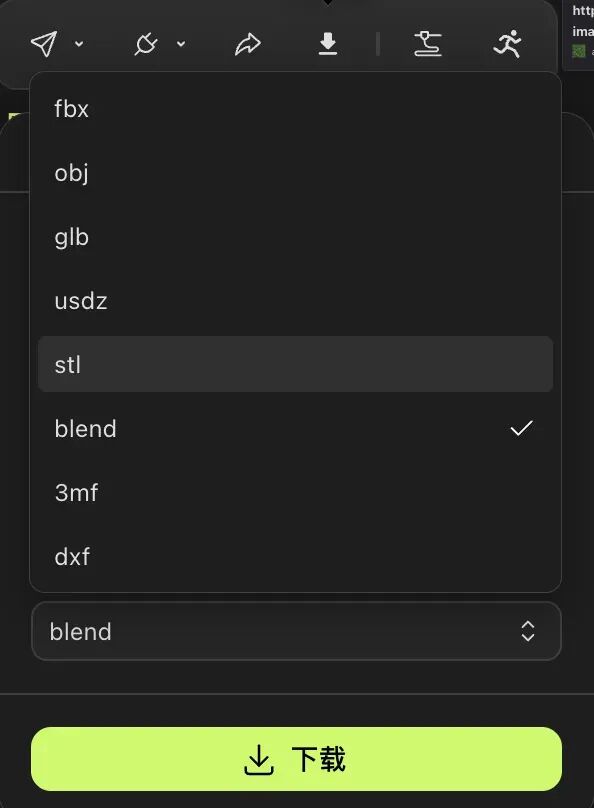
Task: Choose 3mf from the format list
Action: coord(295,493)
